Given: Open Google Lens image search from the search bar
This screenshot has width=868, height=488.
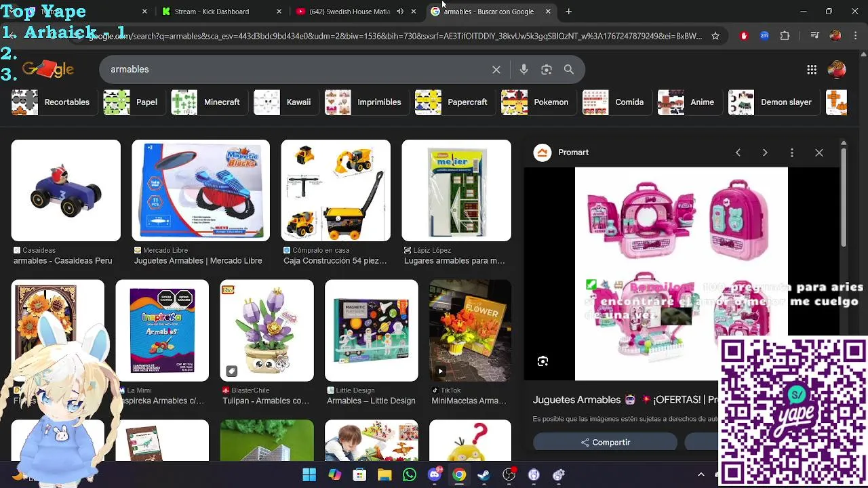Looking at the screenshot, I should coord(547,69).
